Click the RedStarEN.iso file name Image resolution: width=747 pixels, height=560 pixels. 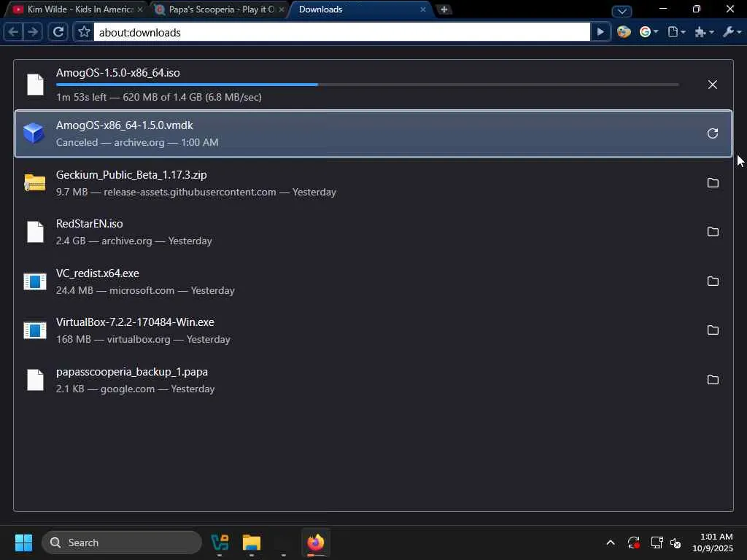(x=90, y=224)
